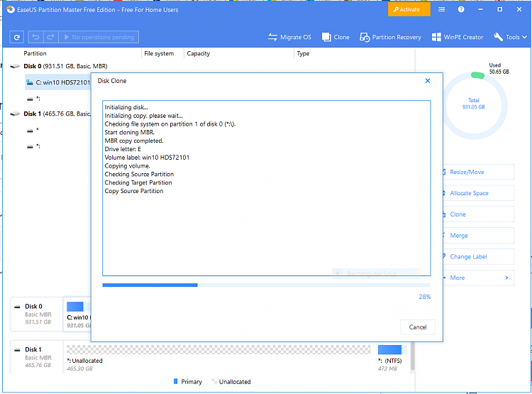Click the Type column header

[x=303, y=54]
